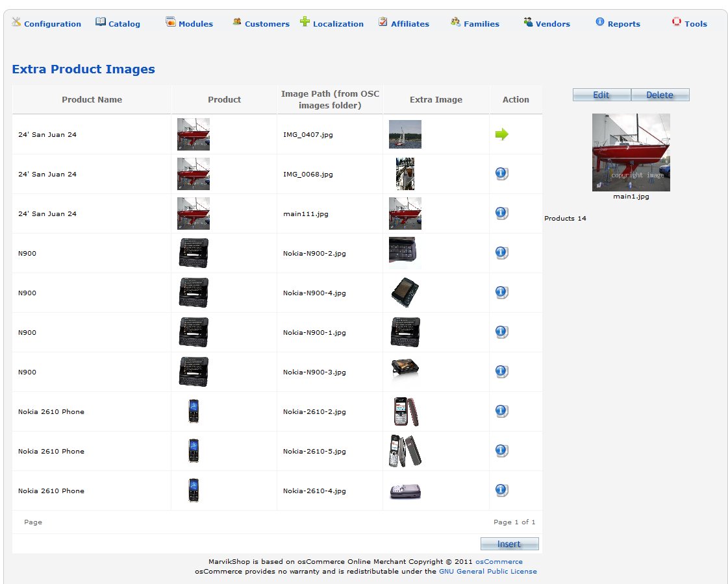This screenshot has width=728, height=584.
Task: Open the Vendors menu
Action: pyautogui.click(x=553, y=23)
